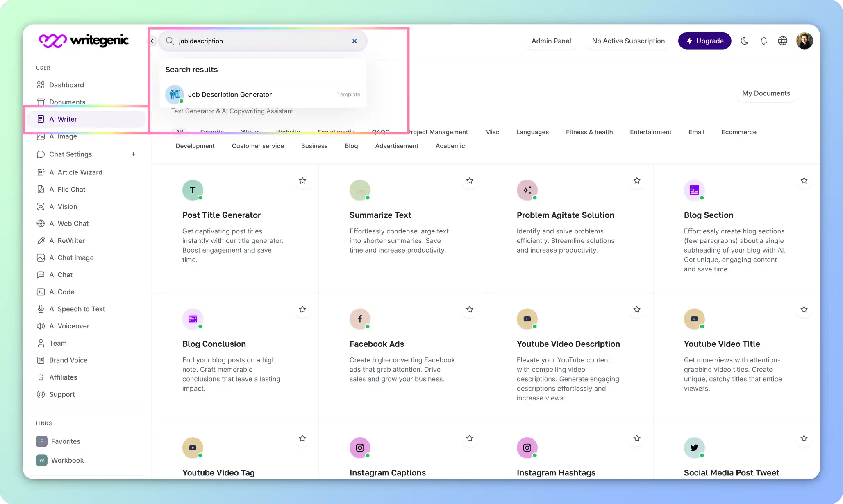The height and width of the screenshot is (504, 843).
Task: Favorite the Summarize Text template
Action: pyautogui.click(x=470, y=181)
